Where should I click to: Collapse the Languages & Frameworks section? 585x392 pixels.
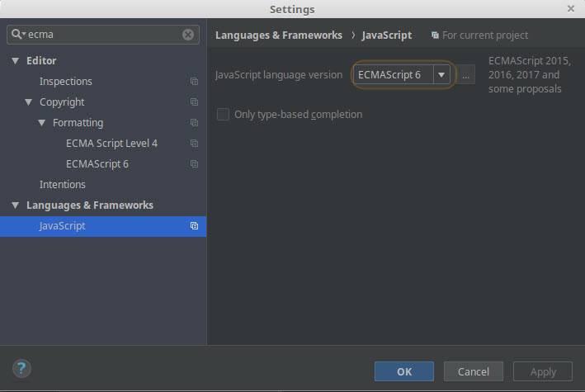(15, 205)
